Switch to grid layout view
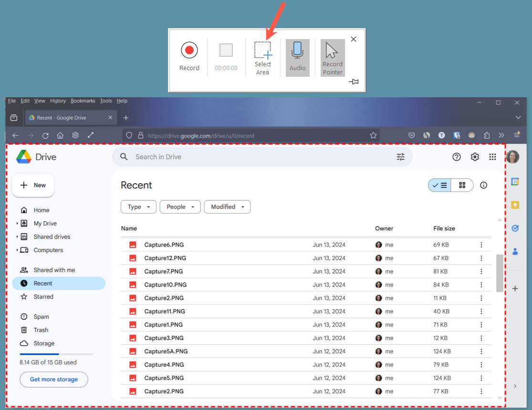The width and height of the screenshot is (532, 410). coord(462,185)
